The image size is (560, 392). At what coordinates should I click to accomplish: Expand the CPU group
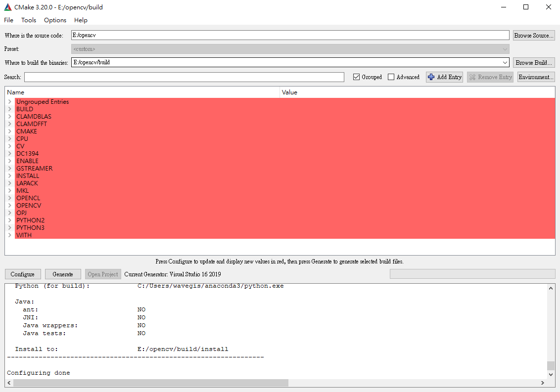click(9, 139)
